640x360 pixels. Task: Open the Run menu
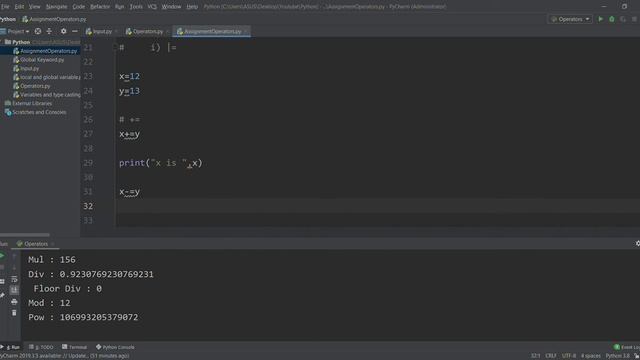point(119,7)
